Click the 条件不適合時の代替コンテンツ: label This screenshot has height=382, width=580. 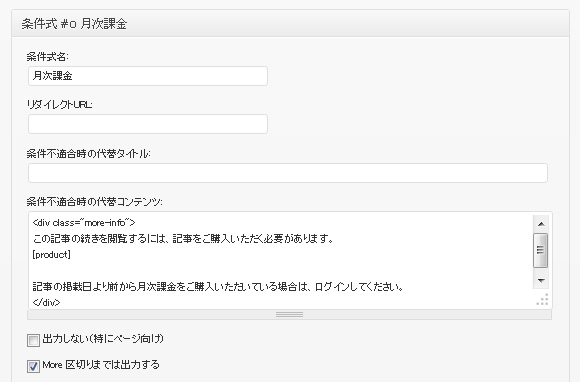[x=94, y=202]
